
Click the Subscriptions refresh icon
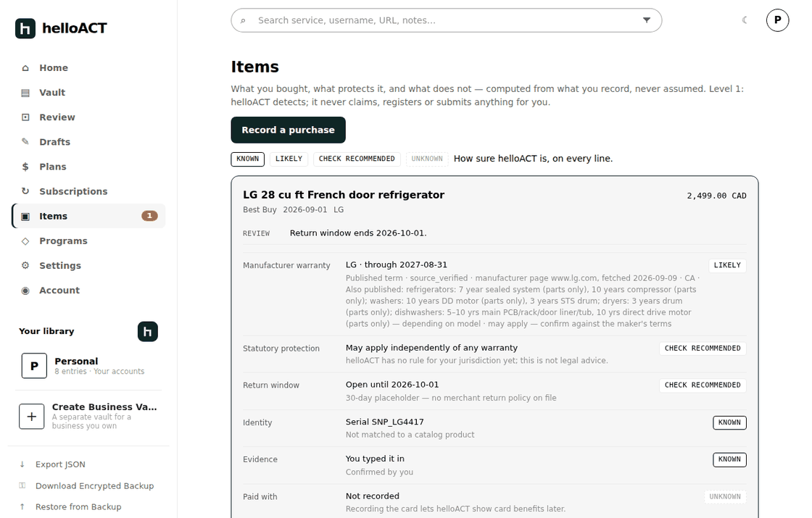point(25,191)
